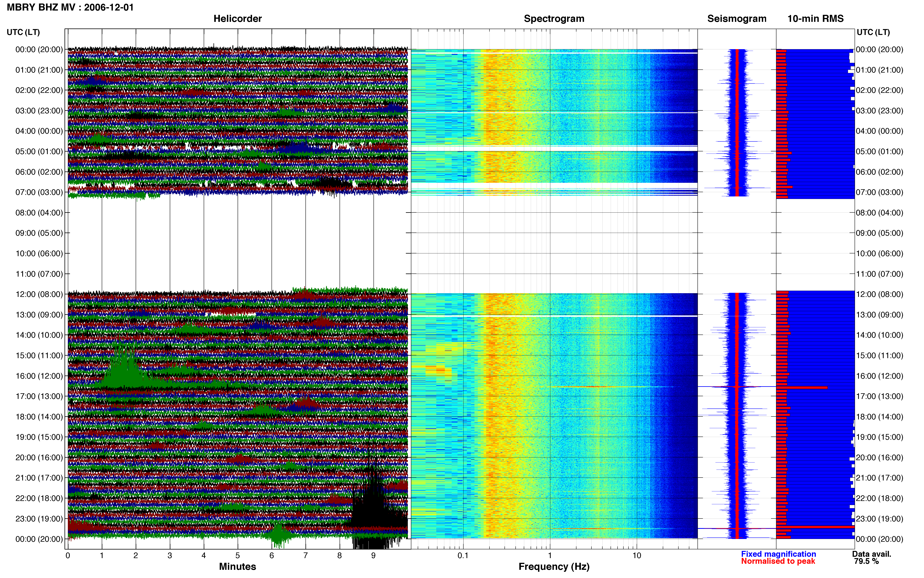Click the seismogram spike near 16:30
This screenshot has height=578, width=924.
(x=736, y=387)
